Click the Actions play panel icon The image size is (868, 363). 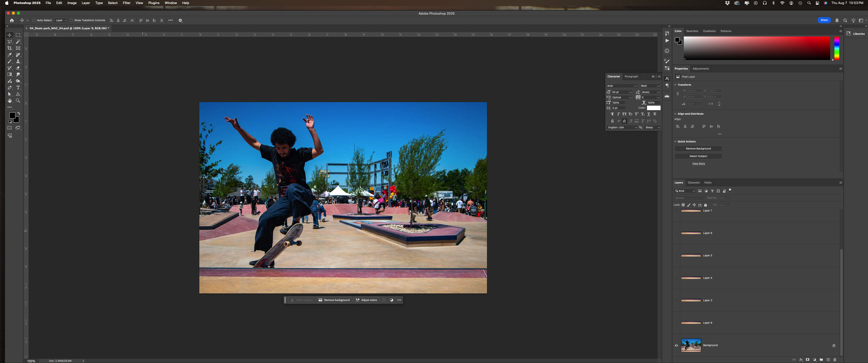(667, 40)
